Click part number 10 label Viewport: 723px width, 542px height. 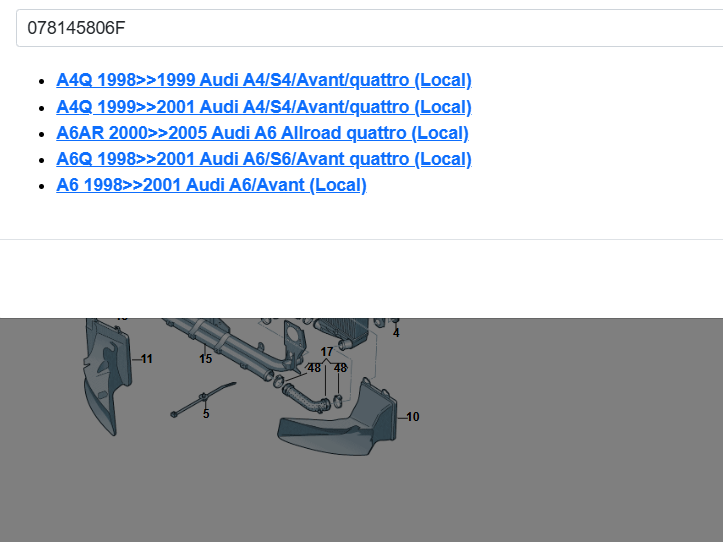pyautogui.click(x=413, y=417)
